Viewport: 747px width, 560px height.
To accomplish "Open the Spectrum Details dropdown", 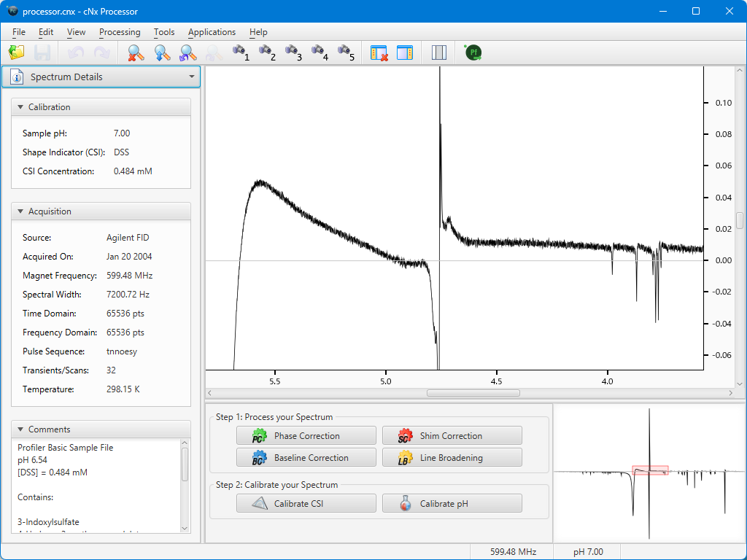I will pos(191,77).
